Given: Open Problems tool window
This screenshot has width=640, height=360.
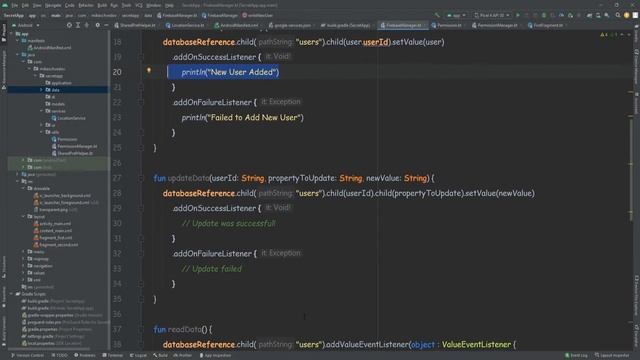Looking at the screenshot, I should pos(85,356).
